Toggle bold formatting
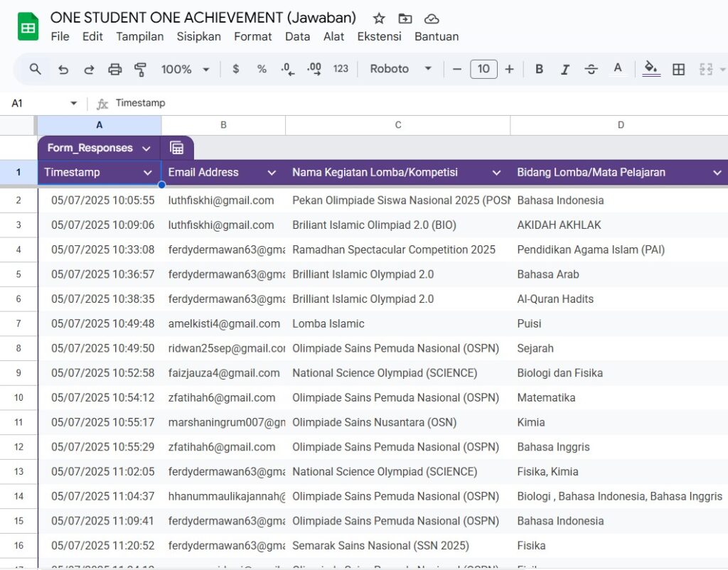The width and height of the screenshot is (728, 570). 539,69
